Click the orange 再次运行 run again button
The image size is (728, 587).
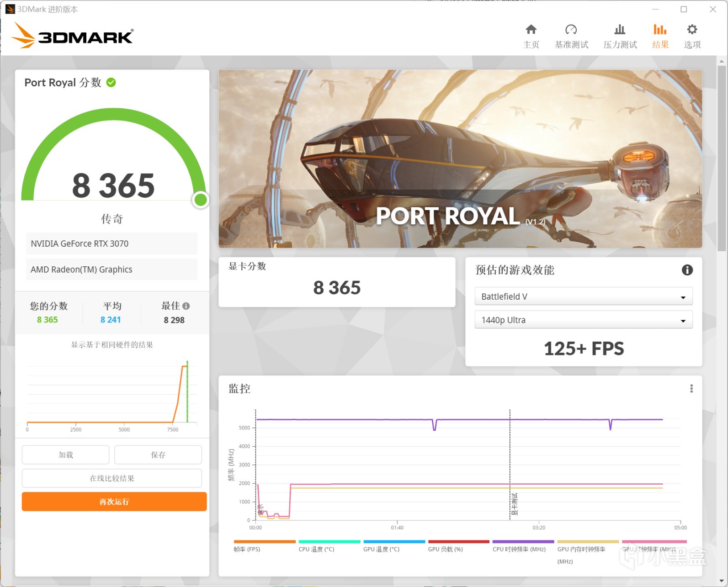tap(114, 502)
